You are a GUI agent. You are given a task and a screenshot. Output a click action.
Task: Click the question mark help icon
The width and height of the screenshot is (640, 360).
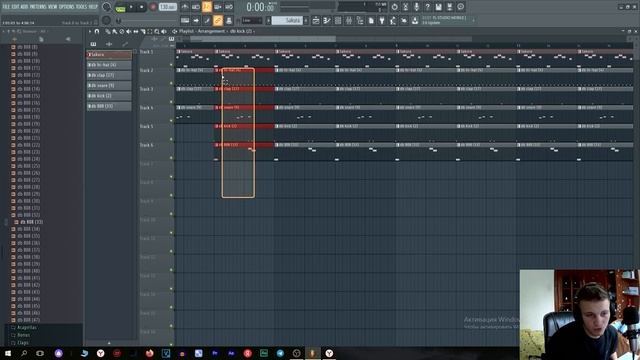click(427, 7)
